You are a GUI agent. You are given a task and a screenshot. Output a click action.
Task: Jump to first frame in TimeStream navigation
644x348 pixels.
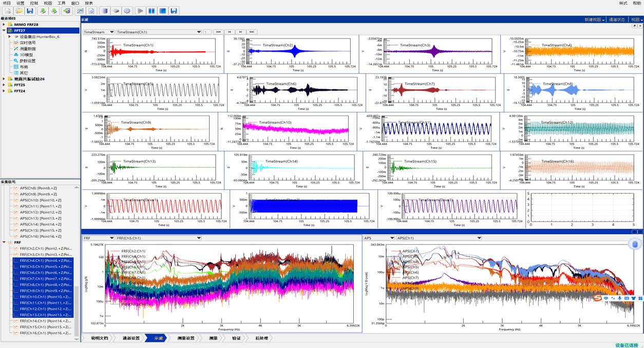point(218,32)
